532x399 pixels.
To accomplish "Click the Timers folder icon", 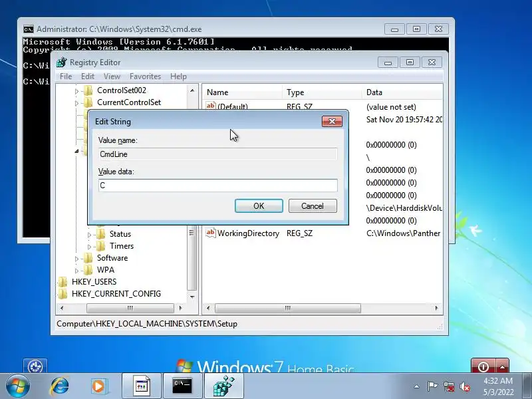I will click(x=101, y=245).
